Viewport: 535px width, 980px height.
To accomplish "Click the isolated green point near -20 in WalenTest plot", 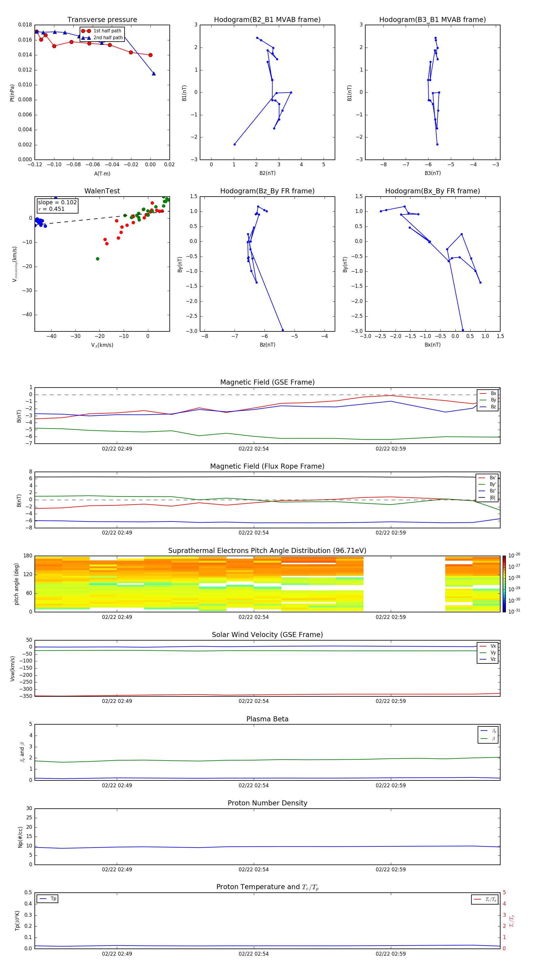I will click(x=97, y=259).
